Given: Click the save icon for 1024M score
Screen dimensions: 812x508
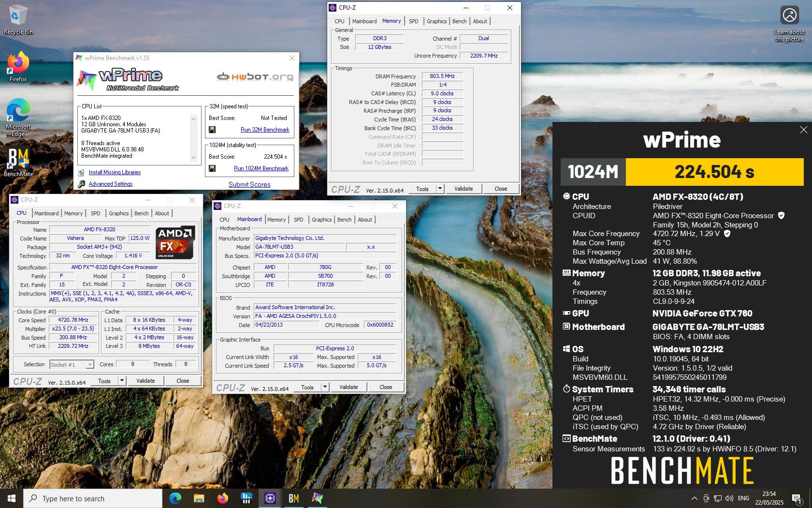Looking at the screenshot, I should click(212, 168).
